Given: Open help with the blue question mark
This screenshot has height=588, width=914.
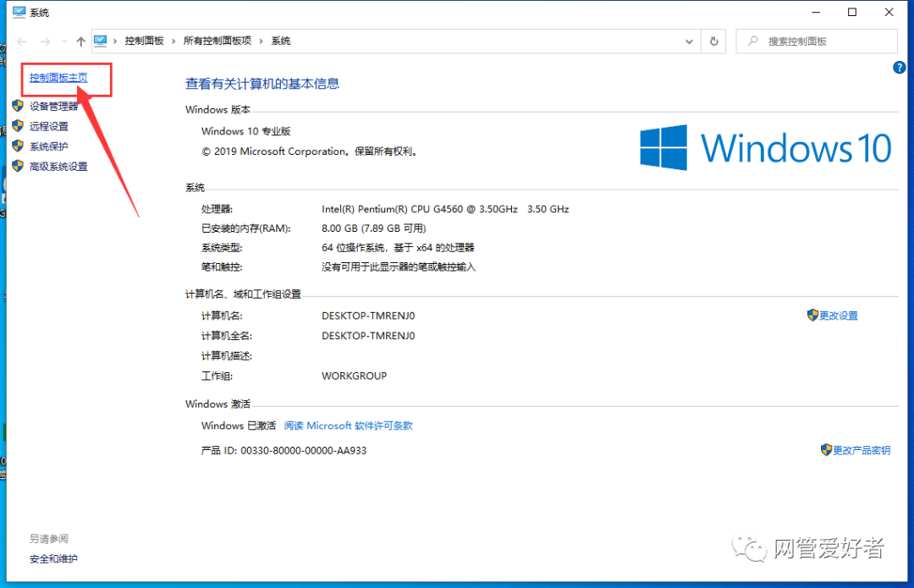Looking at the screenshot, I should 899,68.
